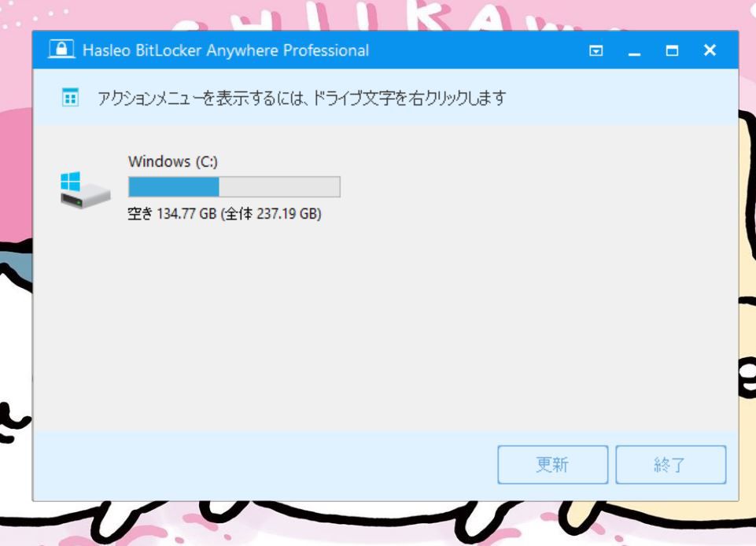Open the title bar dropdown menu icon
Image resolution: width=756 pixels, height=546 pixels.
[x=596, y=50]
